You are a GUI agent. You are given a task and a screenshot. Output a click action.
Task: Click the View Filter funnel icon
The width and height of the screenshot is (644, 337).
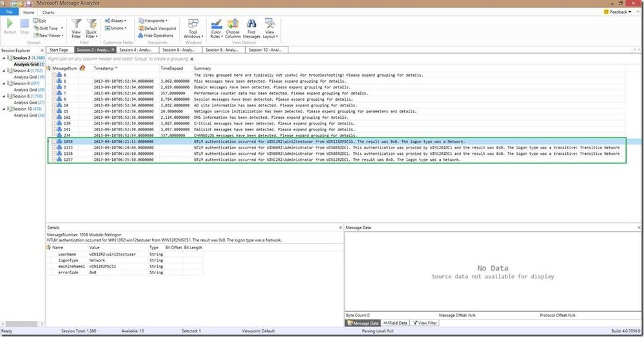pyautogui.click(x=77, y=24)
